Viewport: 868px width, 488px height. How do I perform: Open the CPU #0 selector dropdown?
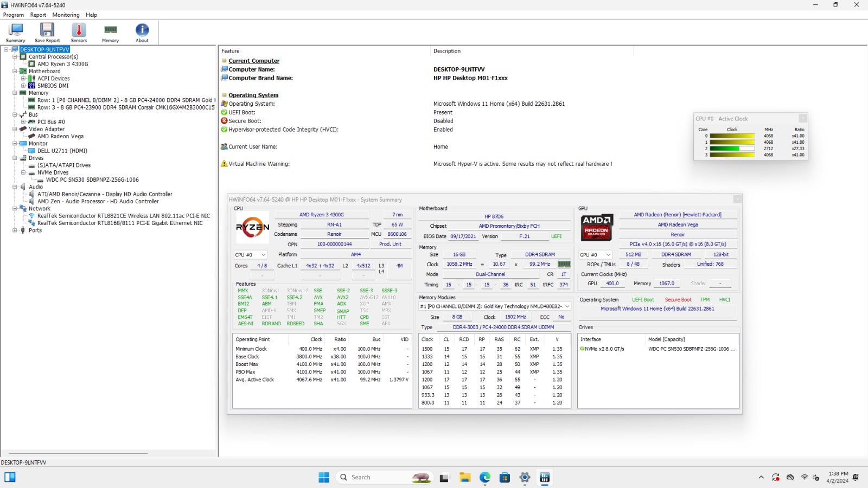(250, 255)
